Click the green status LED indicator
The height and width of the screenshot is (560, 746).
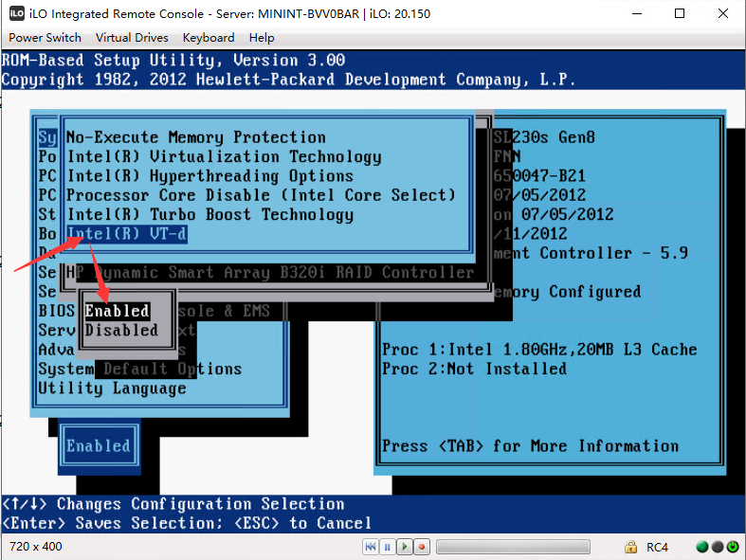[x=702, y=547]
